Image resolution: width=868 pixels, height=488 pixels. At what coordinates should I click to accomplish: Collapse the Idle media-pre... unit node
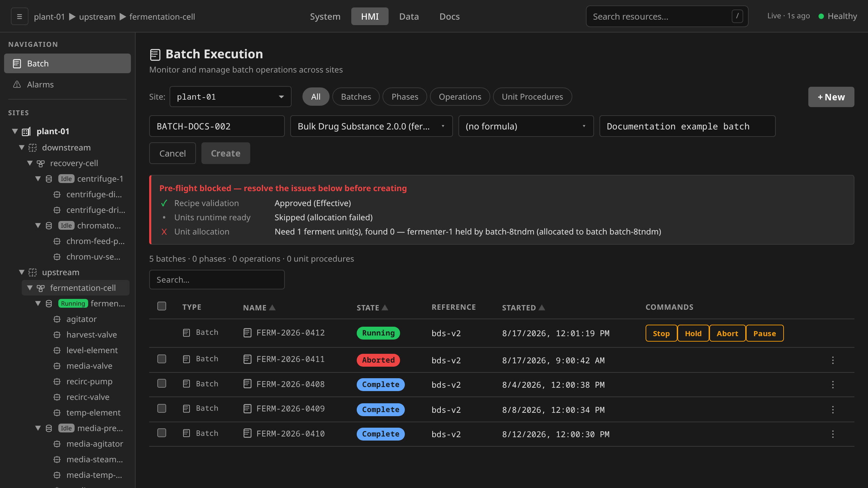[x=38, y=428]
